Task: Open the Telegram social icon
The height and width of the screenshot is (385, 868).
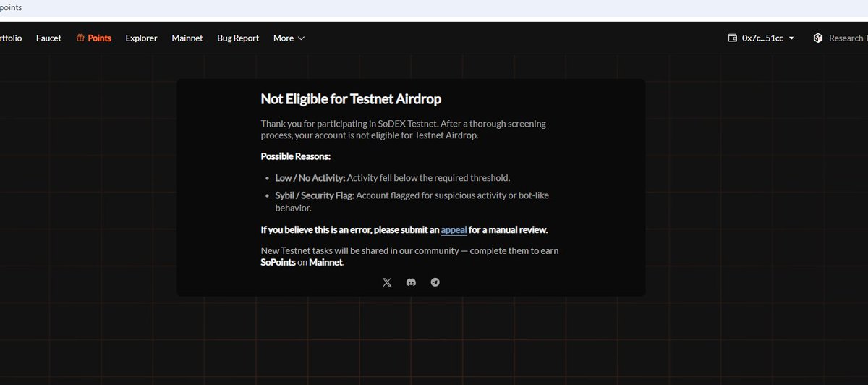Action: tap(435, 282)
